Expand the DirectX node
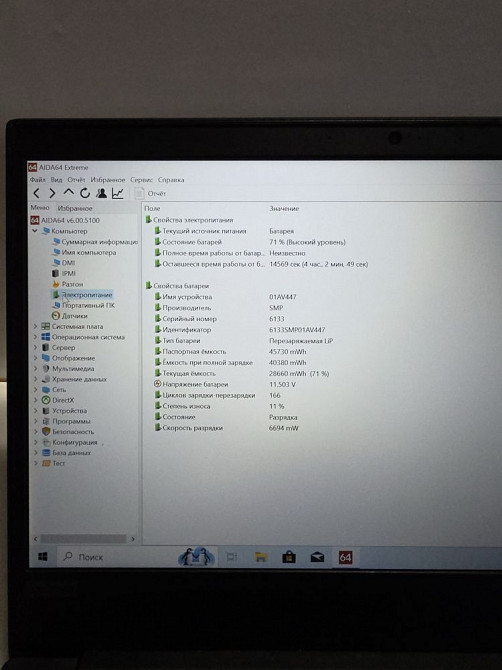This screenshot has width=502, height=670. pyautogui.click(x=35, y=400)
